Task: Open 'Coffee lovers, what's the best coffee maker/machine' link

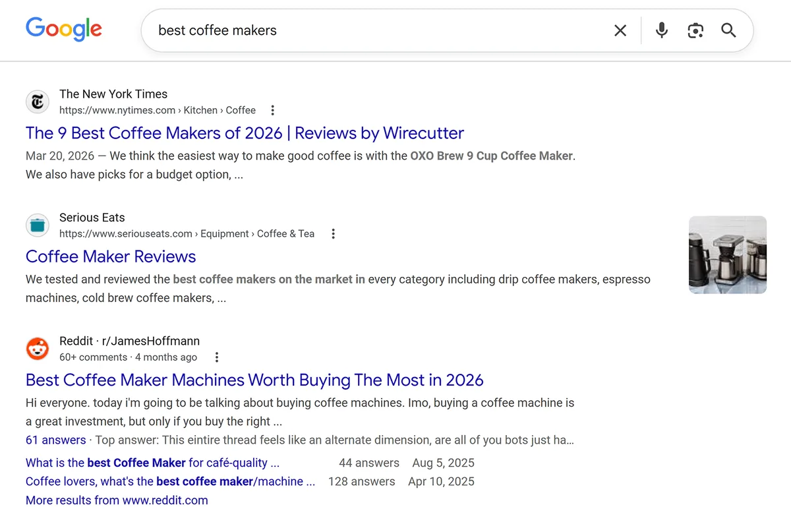Action: pos(170,481)
